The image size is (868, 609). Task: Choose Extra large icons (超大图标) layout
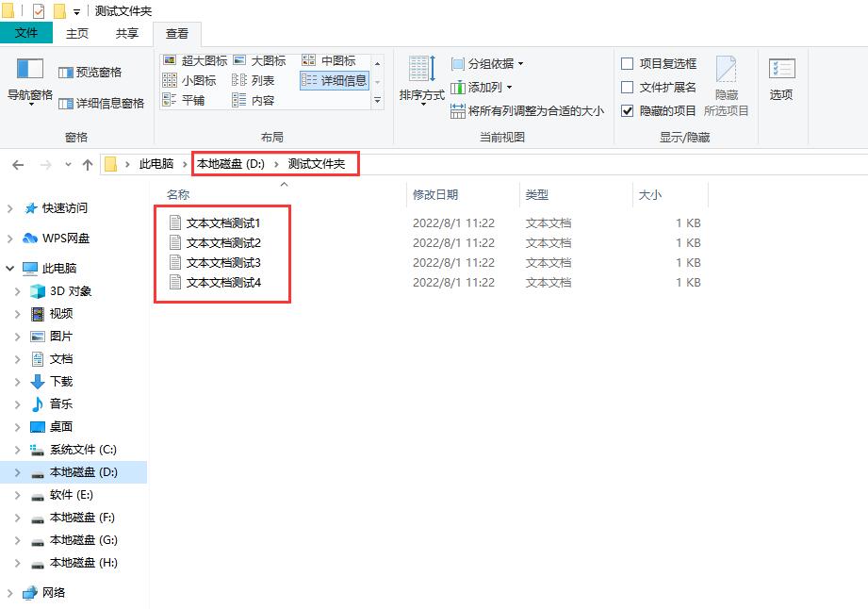tap(195, 61)
